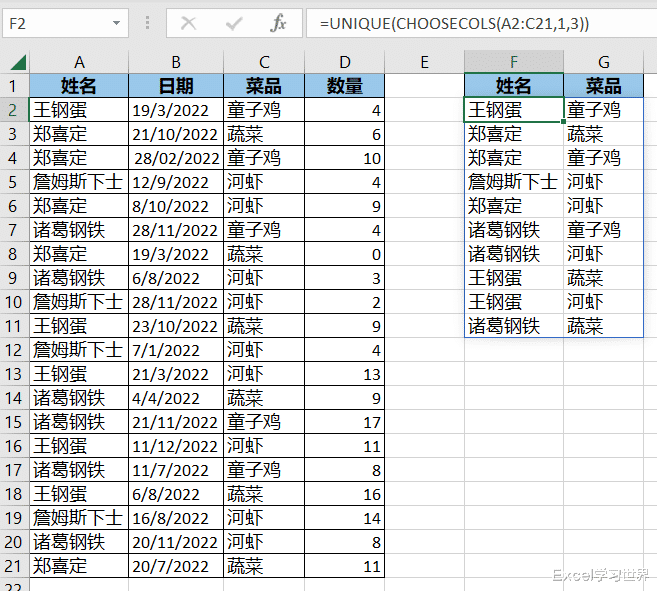657x591 pixels.
Task: Select cell B17 date 11/7/2022
Action: point(176,470)
